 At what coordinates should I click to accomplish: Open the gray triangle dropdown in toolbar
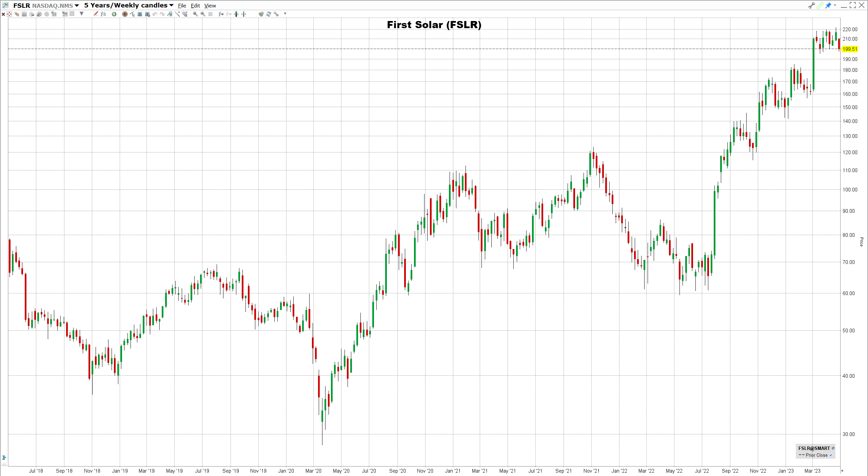tap(81, 14)
